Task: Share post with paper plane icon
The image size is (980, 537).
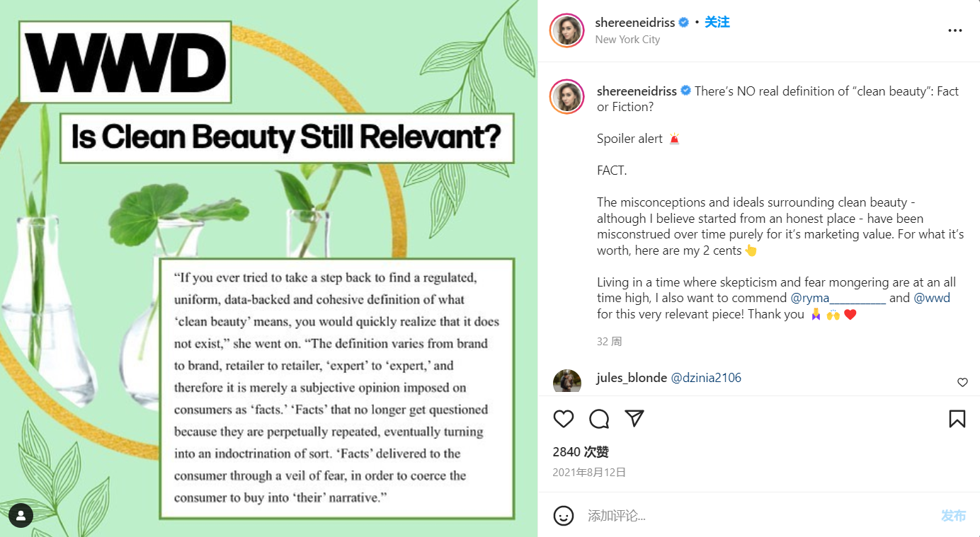Action: tap(634, 419)
